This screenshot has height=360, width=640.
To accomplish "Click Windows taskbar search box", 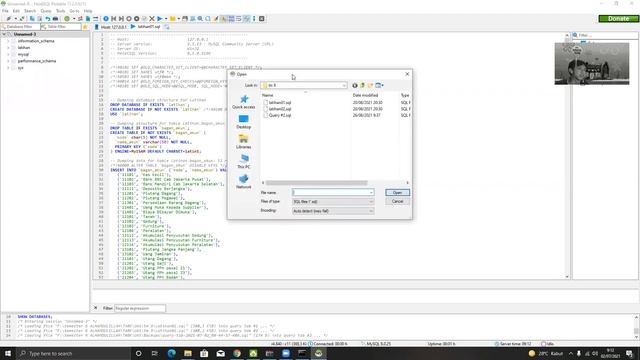I will [73, 353].
